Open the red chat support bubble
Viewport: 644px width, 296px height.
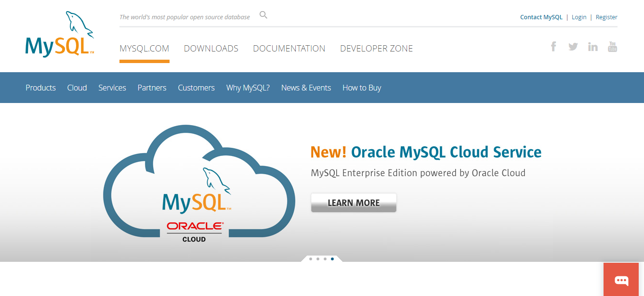[621, 280]
